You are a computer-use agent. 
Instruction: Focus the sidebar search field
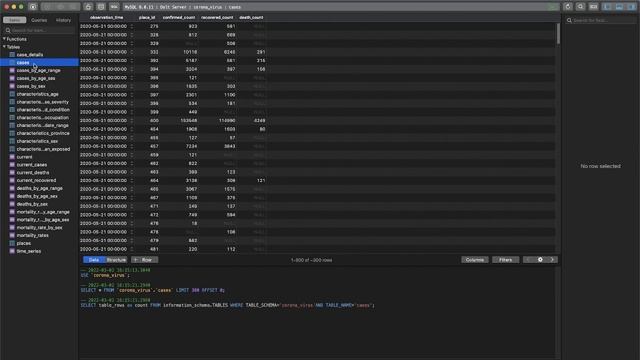39,30
